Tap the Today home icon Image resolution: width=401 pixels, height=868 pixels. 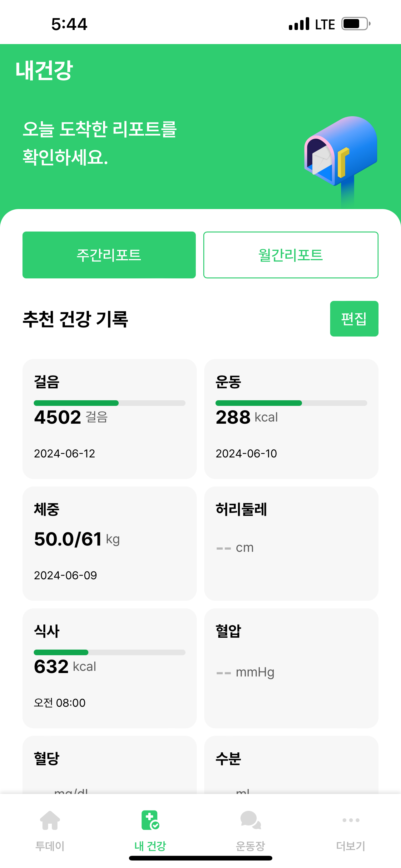50,820
